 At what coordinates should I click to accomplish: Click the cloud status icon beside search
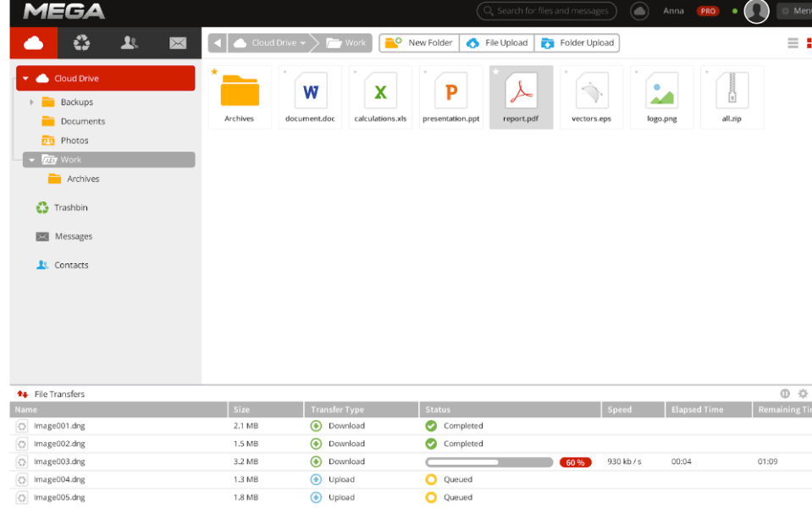(x=640, y=11)
